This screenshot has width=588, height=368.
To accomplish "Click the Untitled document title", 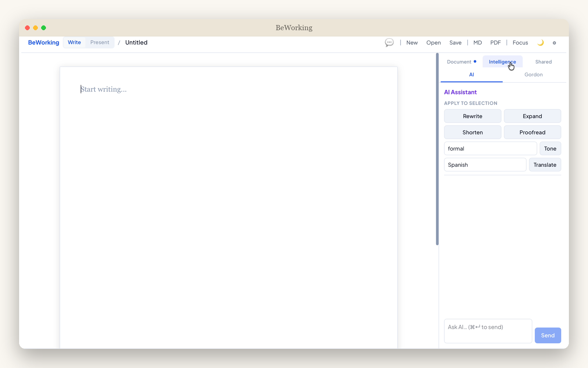I will (x=136, y=42).
